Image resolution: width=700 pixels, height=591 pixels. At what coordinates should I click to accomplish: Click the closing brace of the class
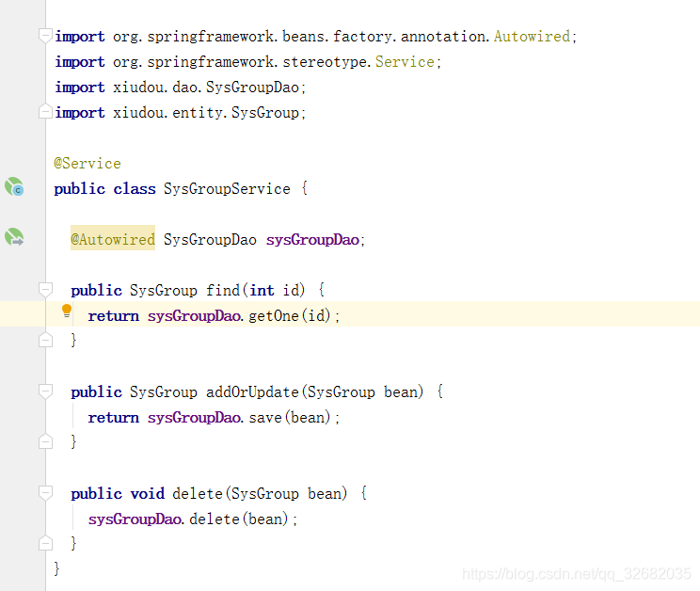click(x=56, y=568)
